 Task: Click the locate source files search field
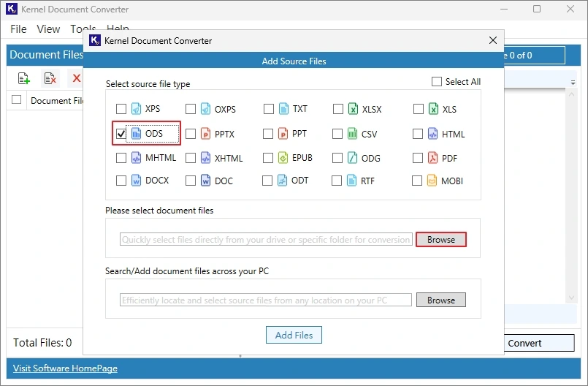coord(266,300)
